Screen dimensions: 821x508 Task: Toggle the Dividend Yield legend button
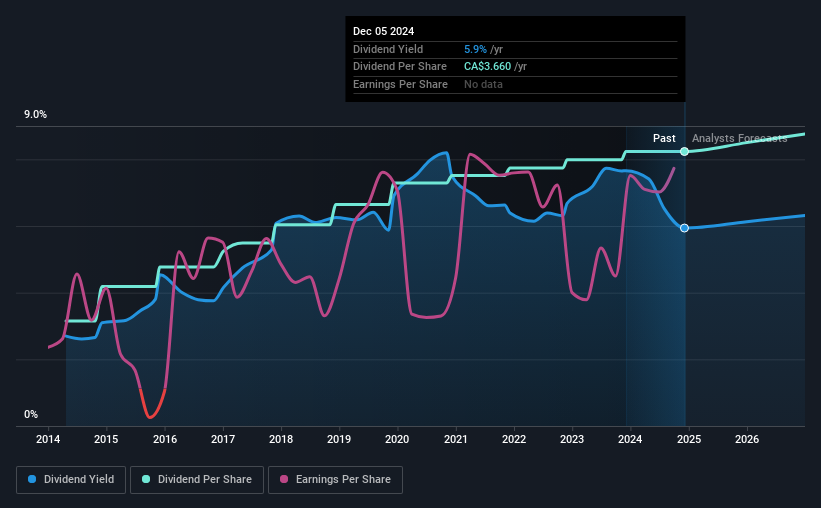71,480
